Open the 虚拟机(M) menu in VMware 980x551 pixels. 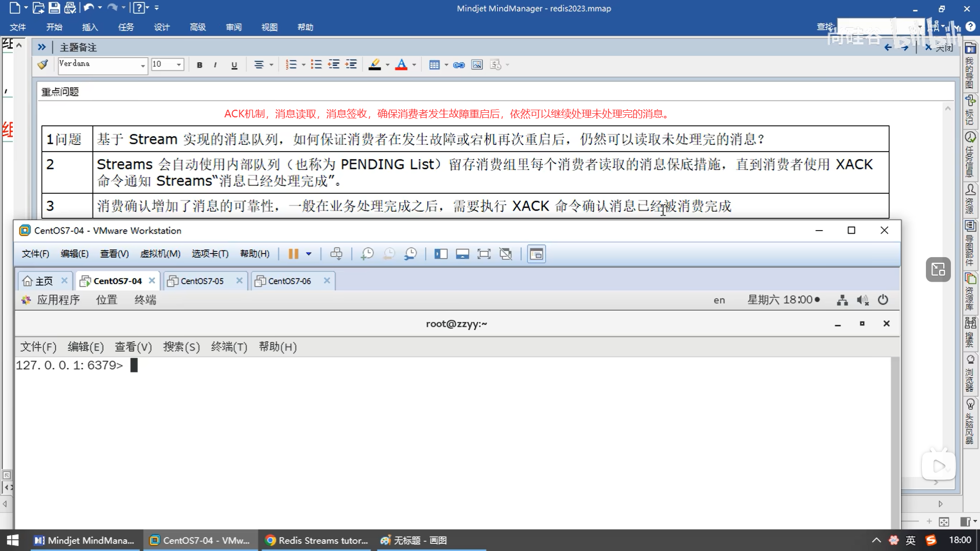pos(160,254)
